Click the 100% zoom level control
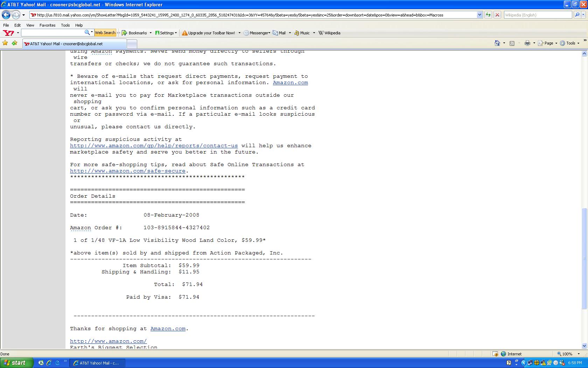This screenshot has width=588, height=368. point(565,354)
